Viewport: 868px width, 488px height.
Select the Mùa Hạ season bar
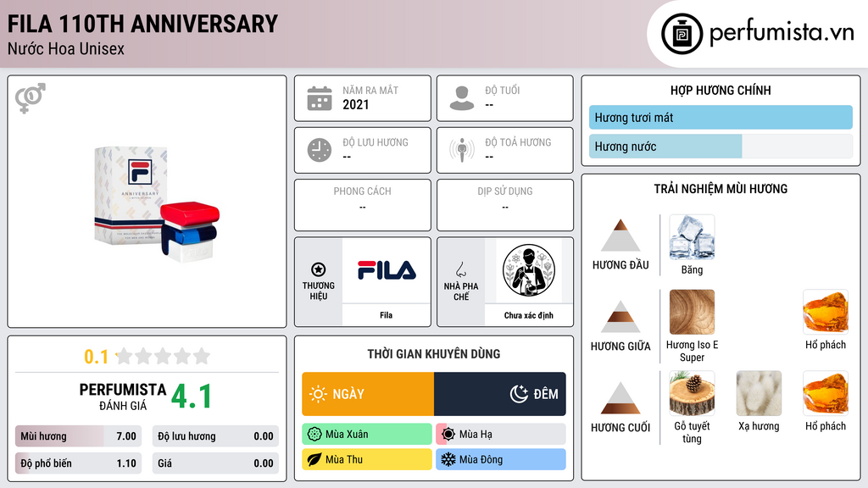click(x=501, y=435)
